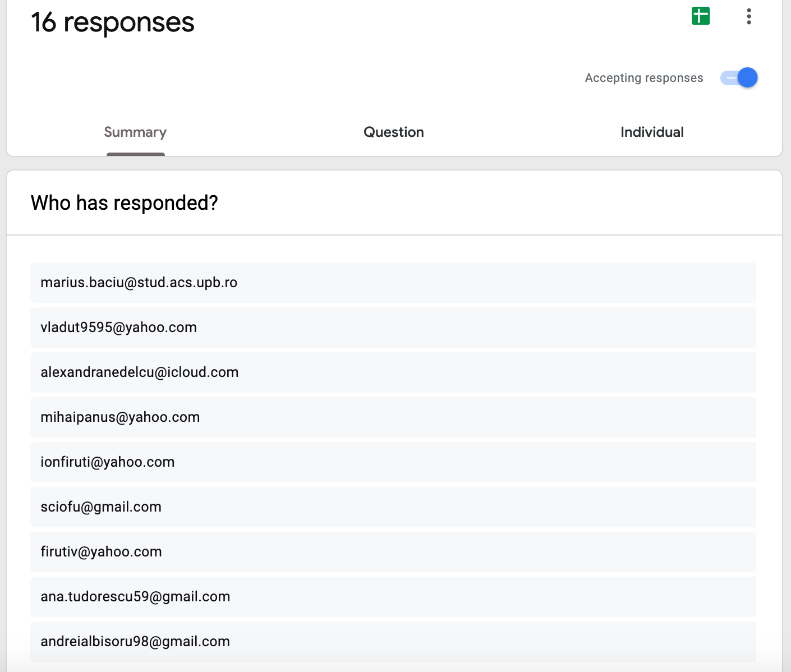Select firutiv@yahoo.com respondent

click(393, 552)
